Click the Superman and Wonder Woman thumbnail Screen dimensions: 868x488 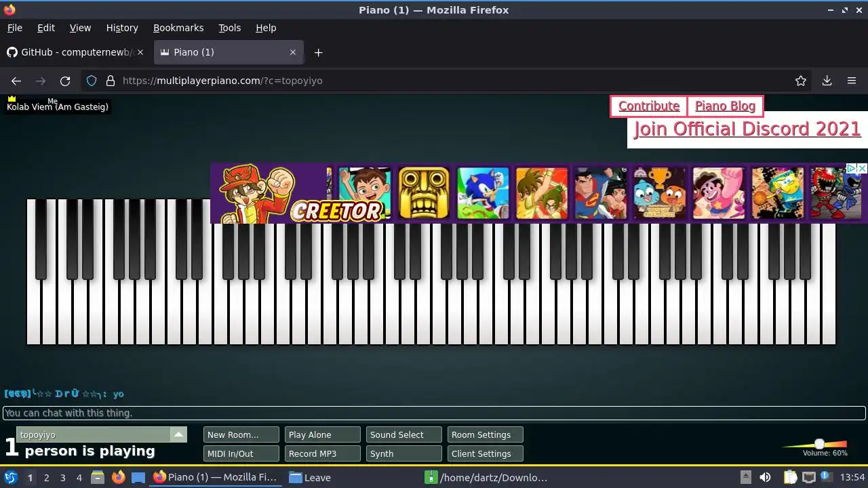[x=601, y=193]
